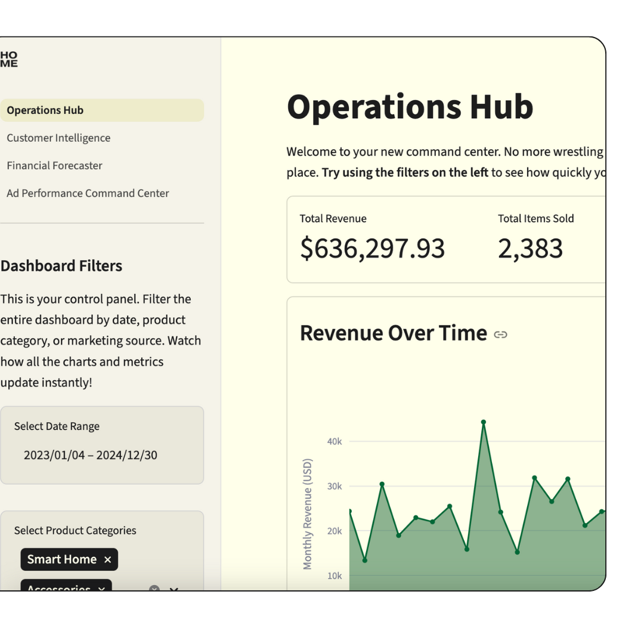This screenshot has height=644, width=644.
Task: Click the Revenue Over Time heading
Action: (x=394, y=333)
